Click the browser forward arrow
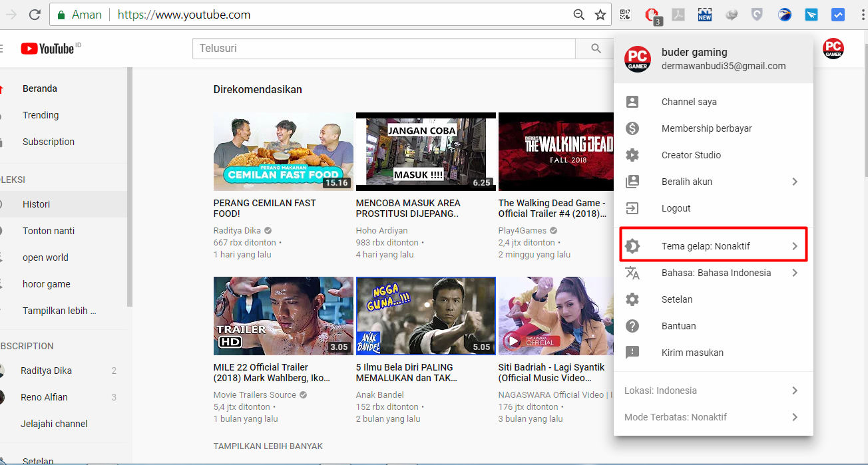The image size is (868, 465). tap(11, 15)
